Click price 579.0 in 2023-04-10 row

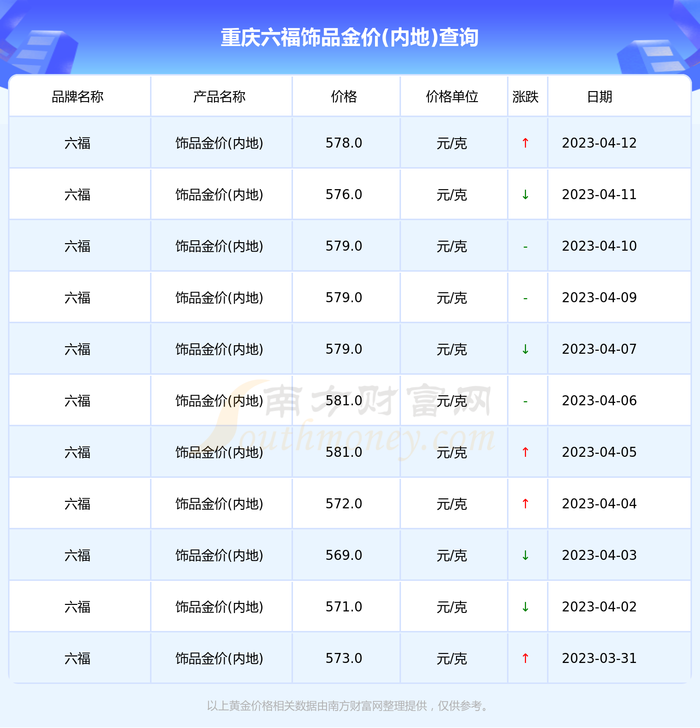(x=344, y=246)
